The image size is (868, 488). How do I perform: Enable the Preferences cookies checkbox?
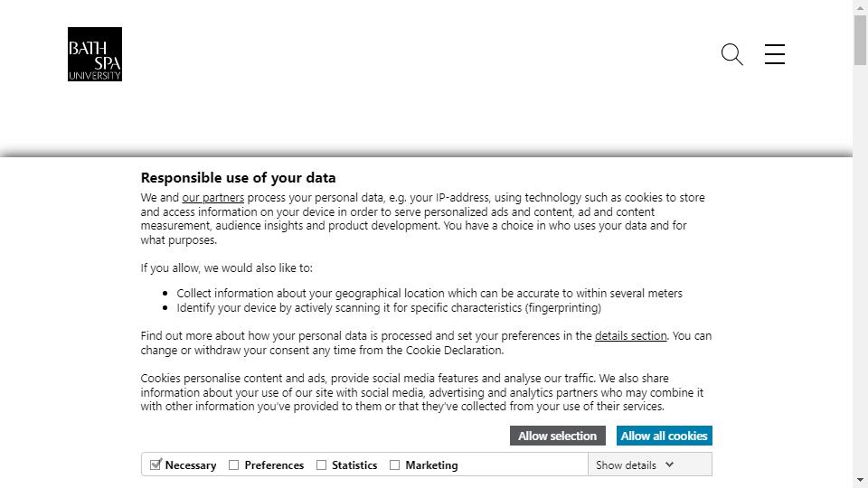233,465
